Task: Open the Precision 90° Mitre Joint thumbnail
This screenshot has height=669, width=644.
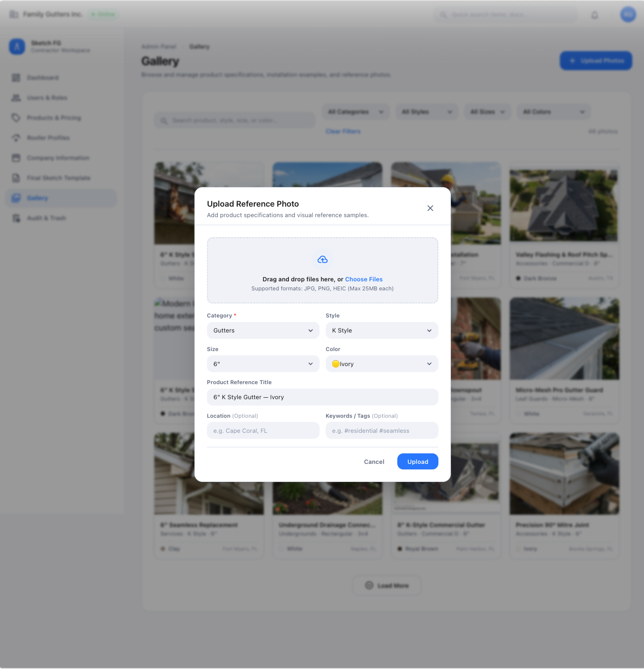Action: [x=564, y=474]
